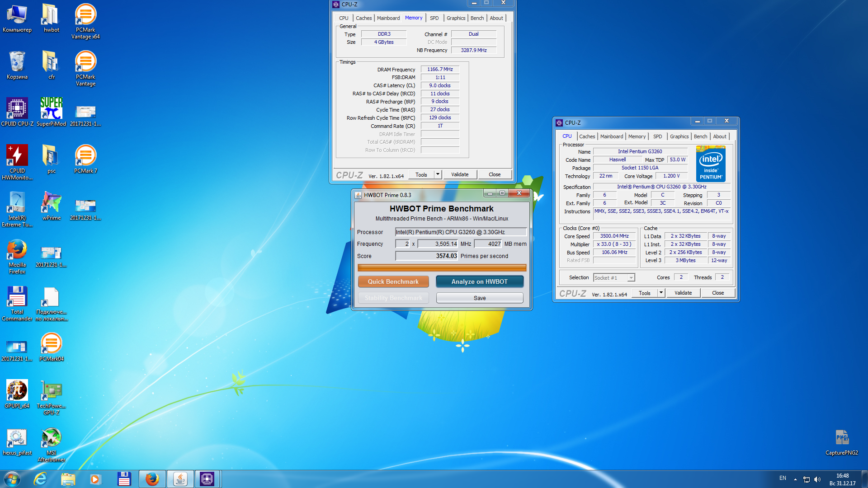Launch PCMark Vantage shortcut

click(85, 69)
